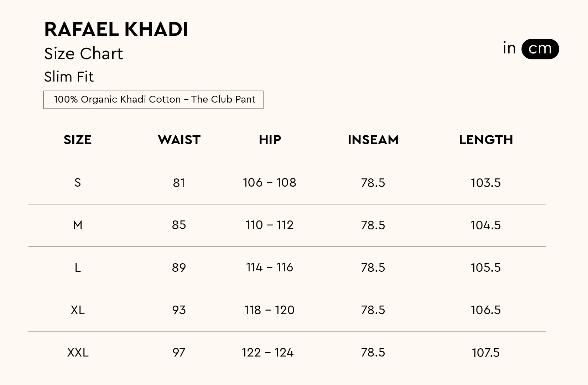
Task: Select the XXL size row label
Action: click(x=78, y=353)
